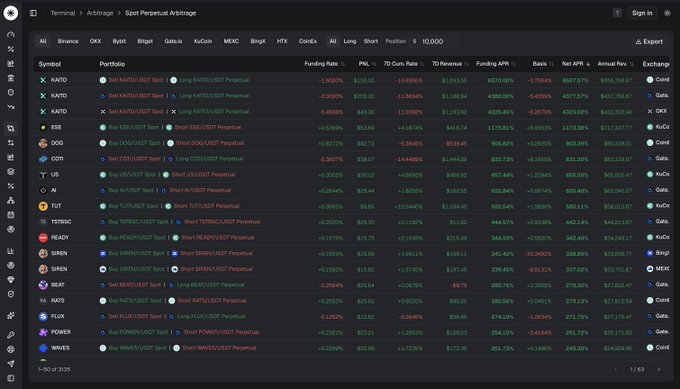Viewport: 680px width, 389px height.
Task: Open the paper plane icon in sidebar
Action: click(x=11, y=363)
